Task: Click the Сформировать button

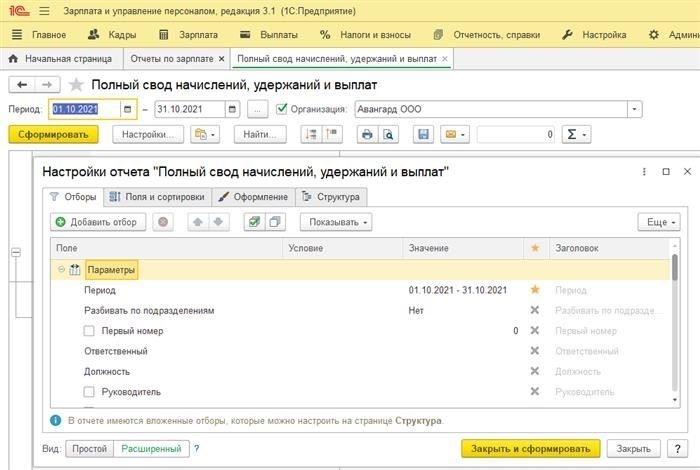Action: (x=53, y=134)
